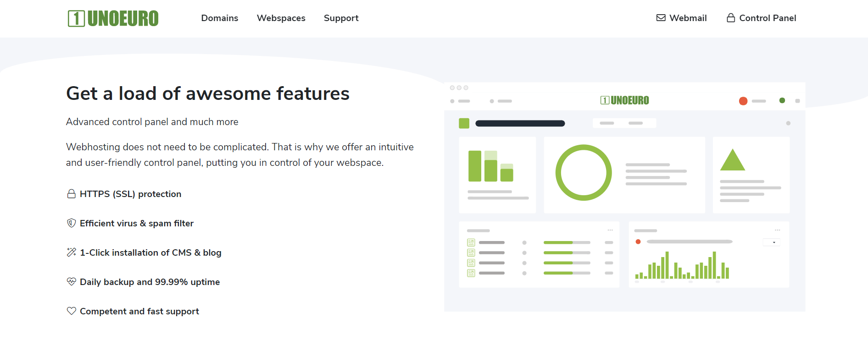Select 'Competent and fast support' text

139,311
